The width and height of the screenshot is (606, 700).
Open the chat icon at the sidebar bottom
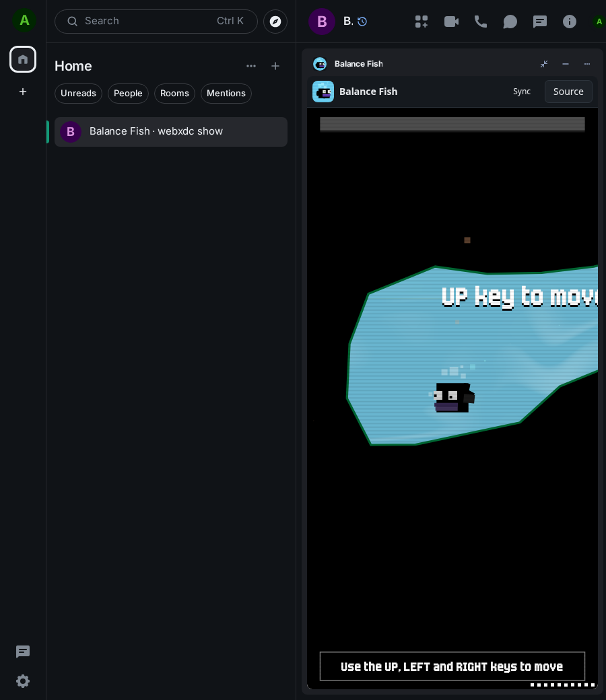pyautogui.click(x=23, y=652)
